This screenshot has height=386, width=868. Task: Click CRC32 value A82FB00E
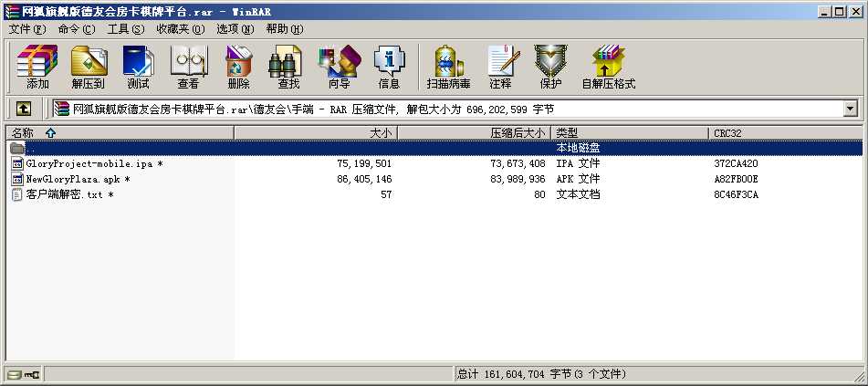point(737,180)
